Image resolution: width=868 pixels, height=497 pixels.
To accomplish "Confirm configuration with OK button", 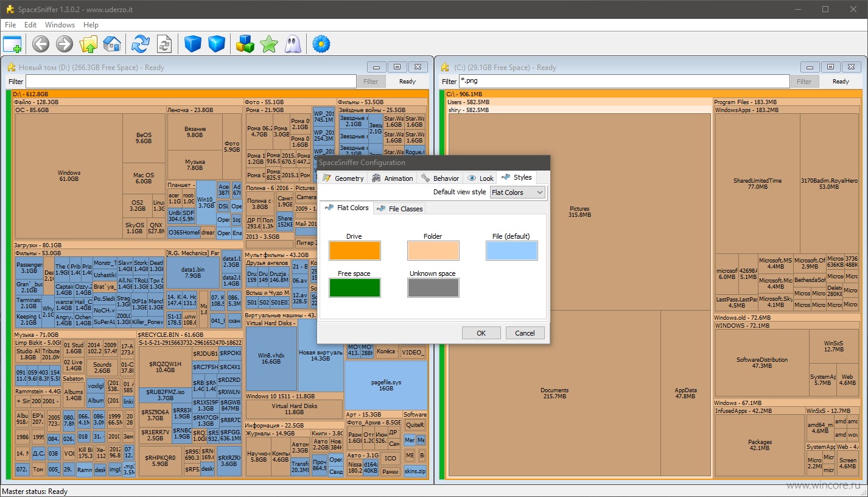I will (481, 333).
